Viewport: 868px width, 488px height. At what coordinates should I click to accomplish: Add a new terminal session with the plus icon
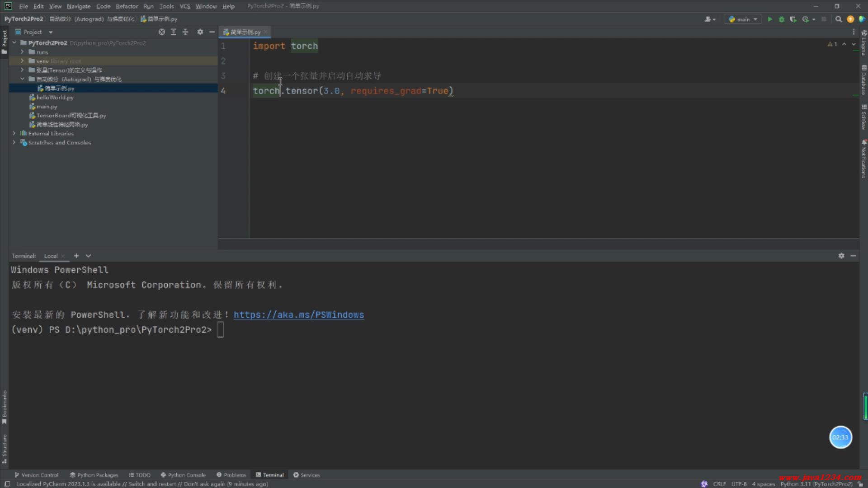click(76, 256)
